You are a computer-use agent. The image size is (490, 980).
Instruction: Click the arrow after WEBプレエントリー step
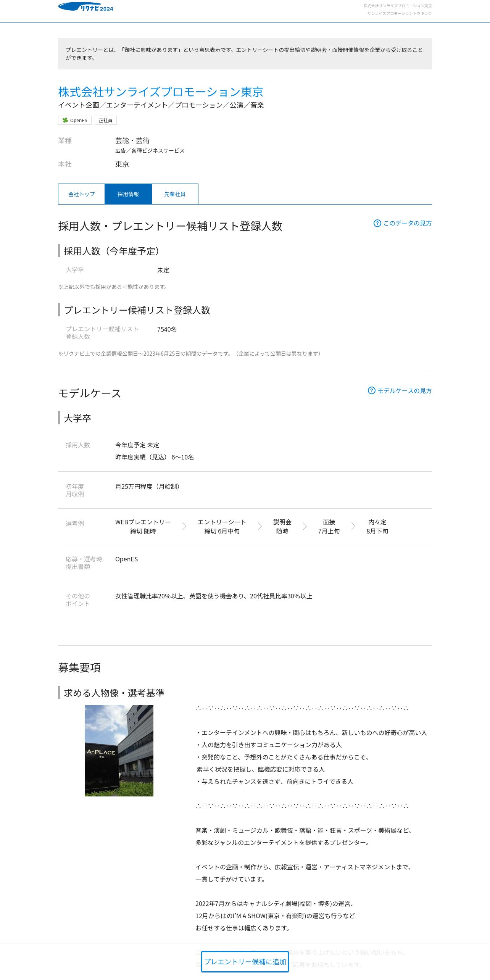coord(184,526)
